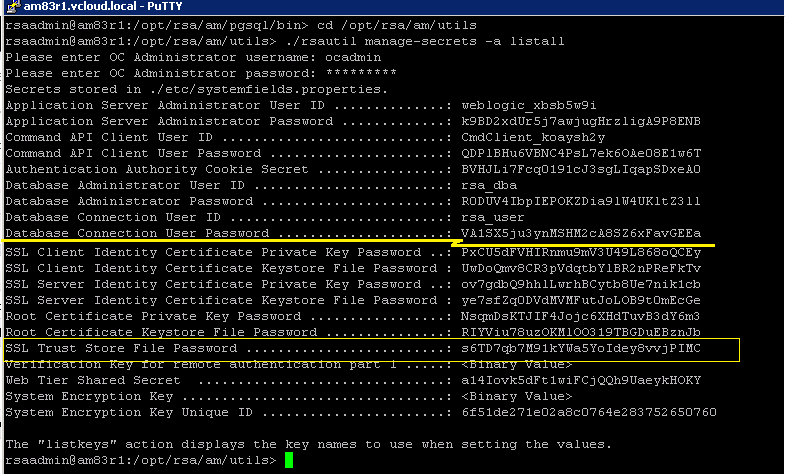Image resolution: width=785 pixels, height=475 pixels.
Task: Click the Root Certificate Private Key Password value
Action: pyautogui.click(x=580, y=315)
